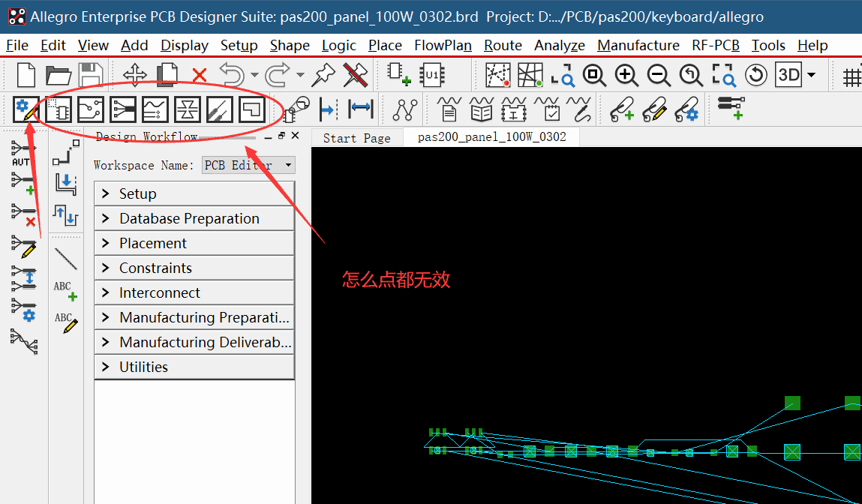Expand the Manufacturing Deliverables section

[194, 342]
